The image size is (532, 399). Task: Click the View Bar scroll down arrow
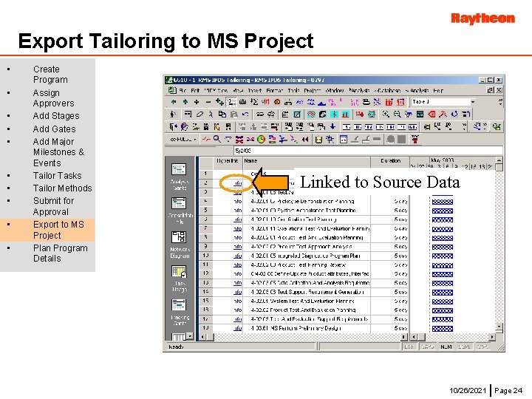click(190, 336)
